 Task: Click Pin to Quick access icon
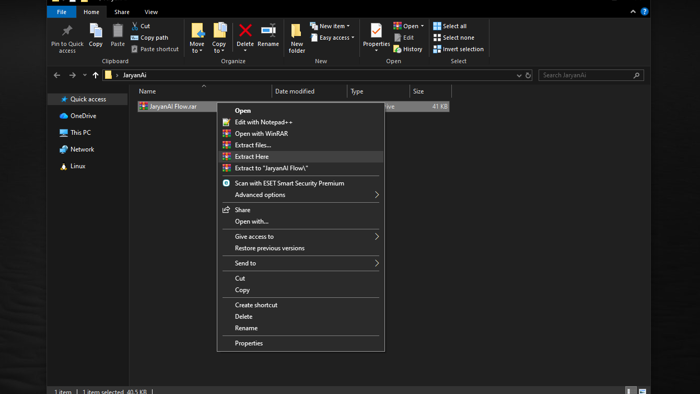tap(67, 30)
